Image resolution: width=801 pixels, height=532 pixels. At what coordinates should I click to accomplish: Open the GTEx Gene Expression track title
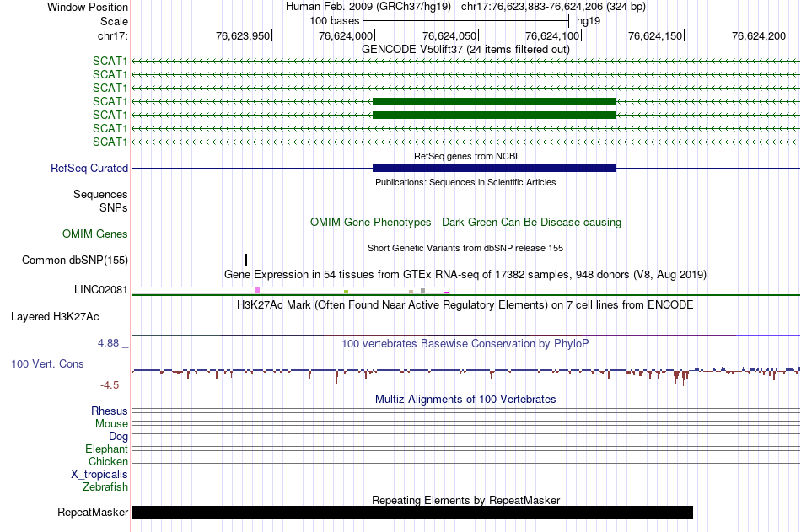465,275
